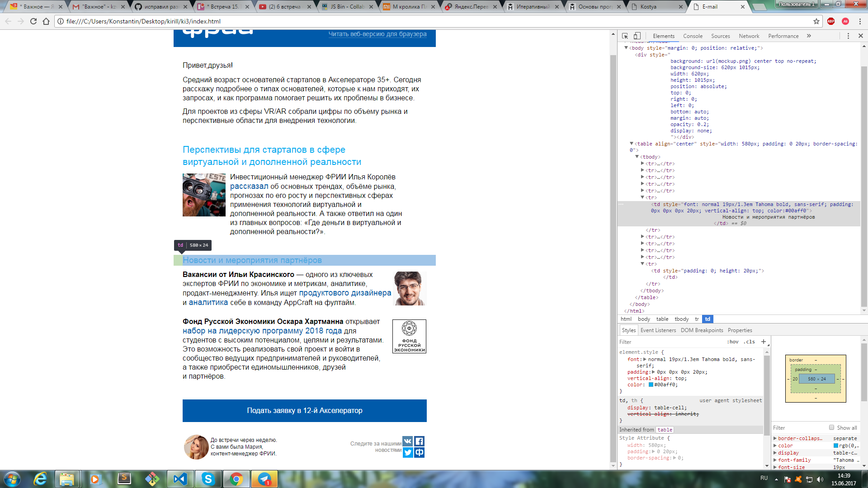The width and height of the screenshot is (868, 488).
Task: Launch Internet Explorer from the taskbar
Action: point(41,479)
